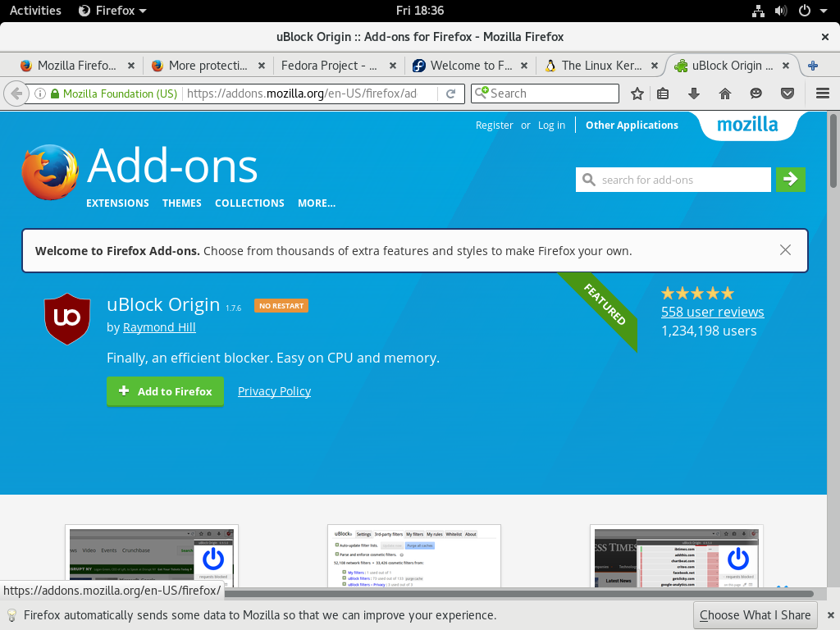Open the system menu dropdown arrow
Image resolution: width=840 pixels, height=630 pixels.
click(824, 11)
